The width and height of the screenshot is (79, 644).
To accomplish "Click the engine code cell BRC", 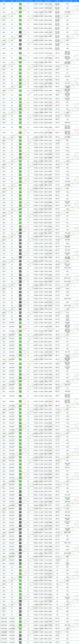I will tap(67, 32).
